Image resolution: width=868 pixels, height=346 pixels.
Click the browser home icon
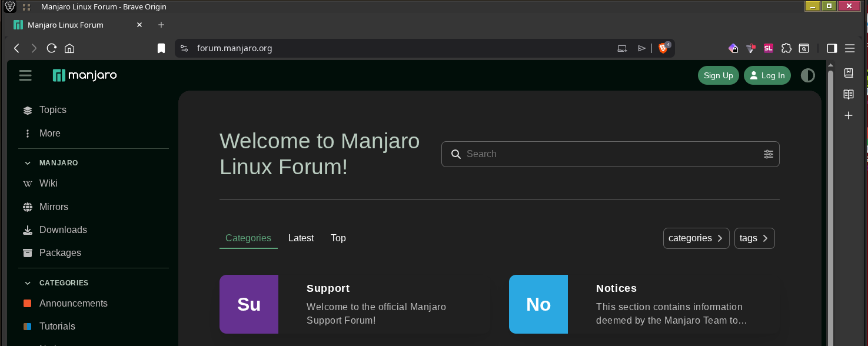point(69,48)
